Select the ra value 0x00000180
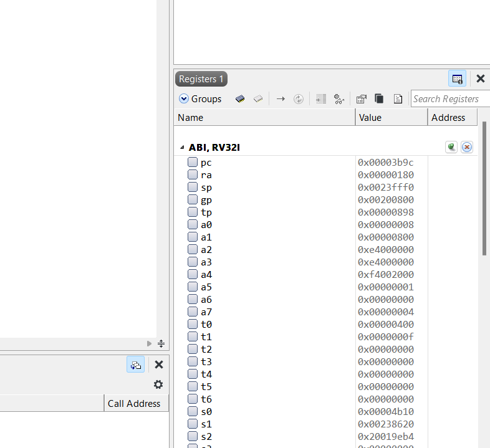The width and height of the screenshot is (490, 448). pyautogui.click(x=386, y=175)
